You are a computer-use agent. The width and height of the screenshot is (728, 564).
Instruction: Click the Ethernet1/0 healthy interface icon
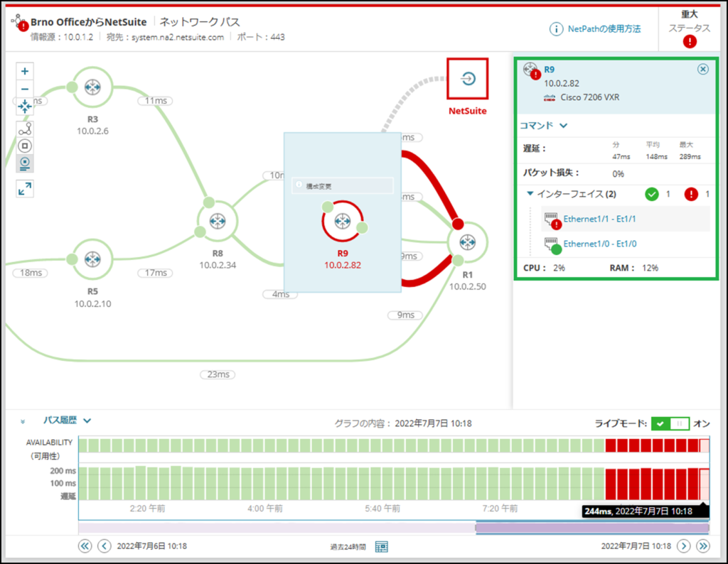pos(552,246)
